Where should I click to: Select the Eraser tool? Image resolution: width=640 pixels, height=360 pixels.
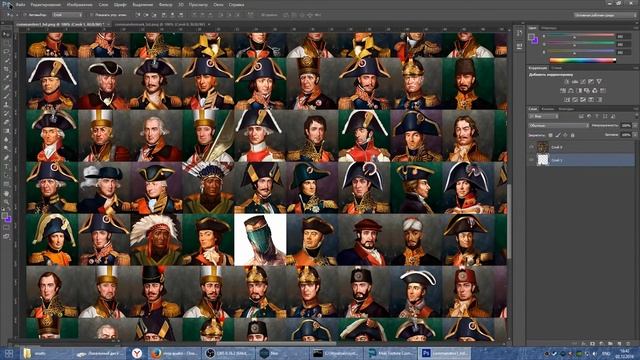pos(6,122)
